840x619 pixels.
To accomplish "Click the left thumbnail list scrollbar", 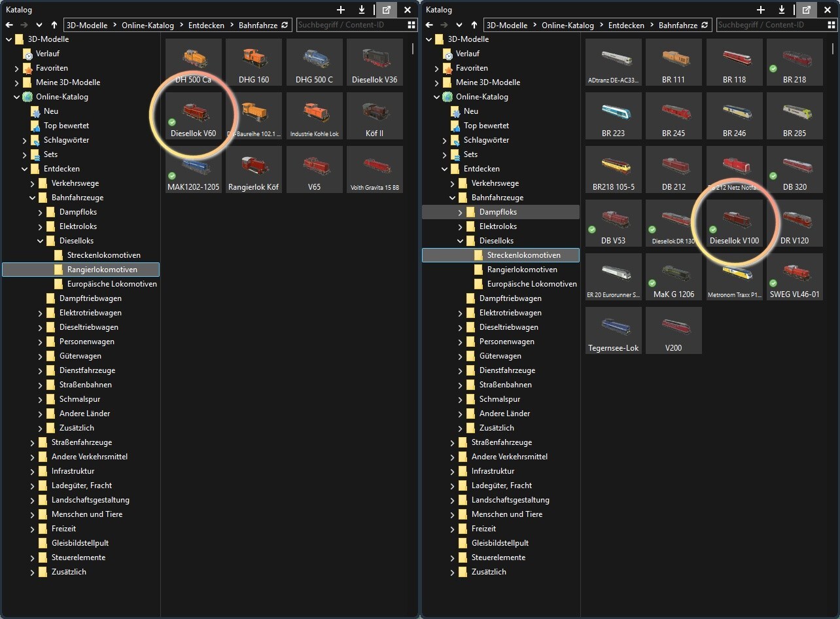I will pos(413,49).
